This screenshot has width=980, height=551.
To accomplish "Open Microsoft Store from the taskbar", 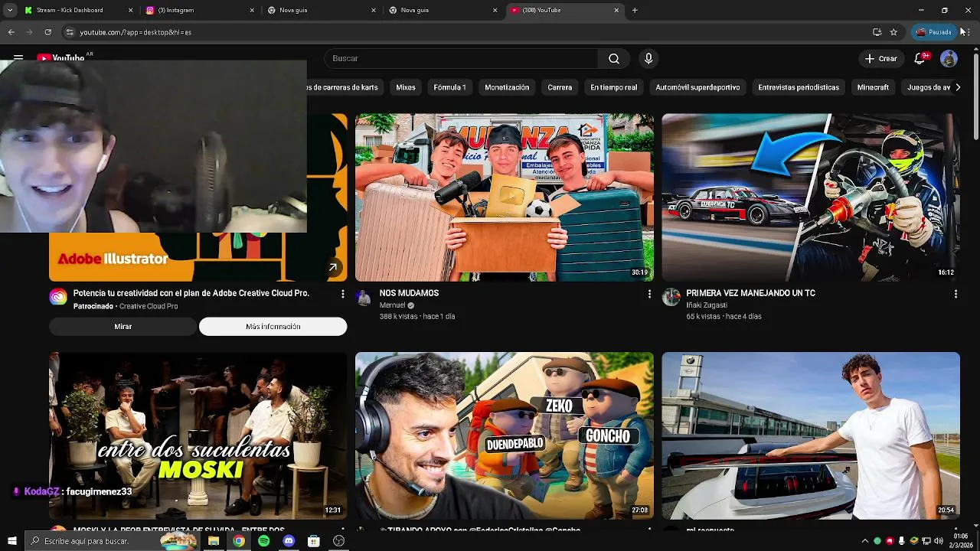I will click(x=314, y=541).
